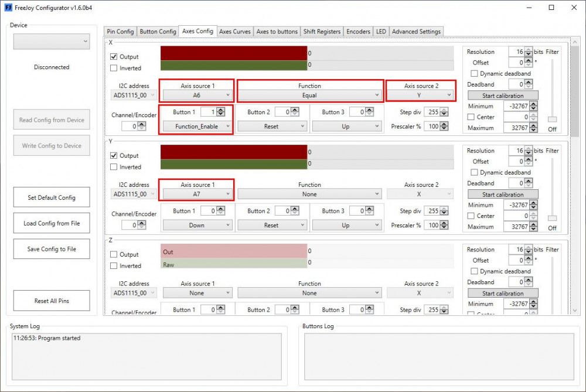This screenshot has width=586, height=392.
Task: Open Y axis Function dropdown showing None
Action: (309, 194)
